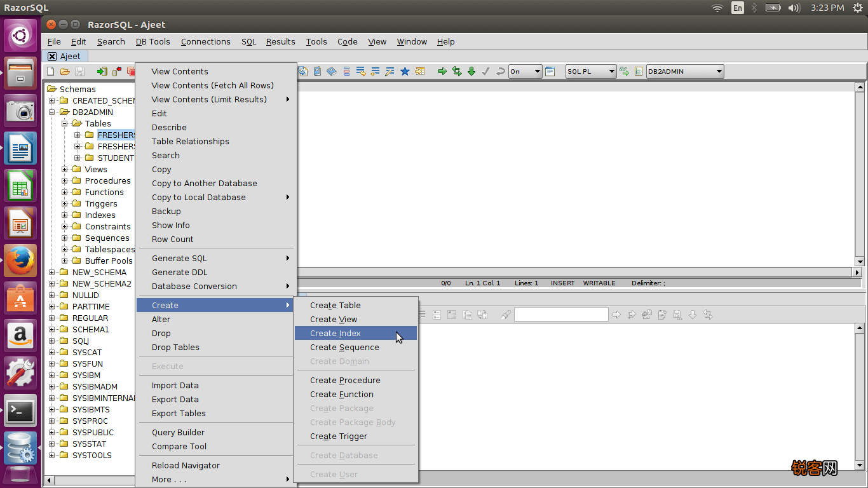
Task: Click the Save floppy disk icon
Action: [x=80, y=72]
